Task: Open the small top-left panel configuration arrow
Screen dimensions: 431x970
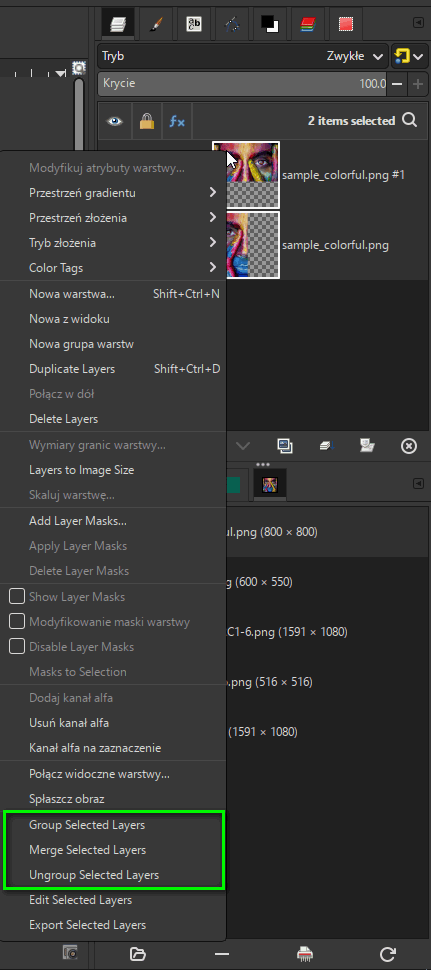Action: pos(61,73)
